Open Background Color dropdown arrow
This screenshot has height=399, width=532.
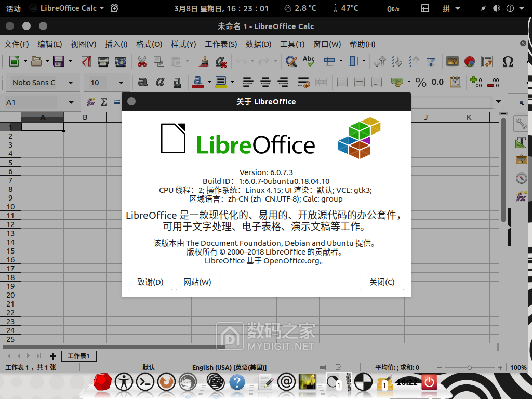click(232, 82)
